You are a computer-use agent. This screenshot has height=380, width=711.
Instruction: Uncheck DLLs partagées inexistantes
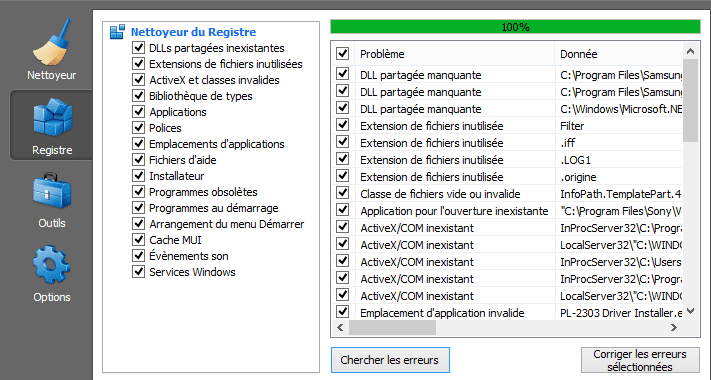[x=138, y=48]
